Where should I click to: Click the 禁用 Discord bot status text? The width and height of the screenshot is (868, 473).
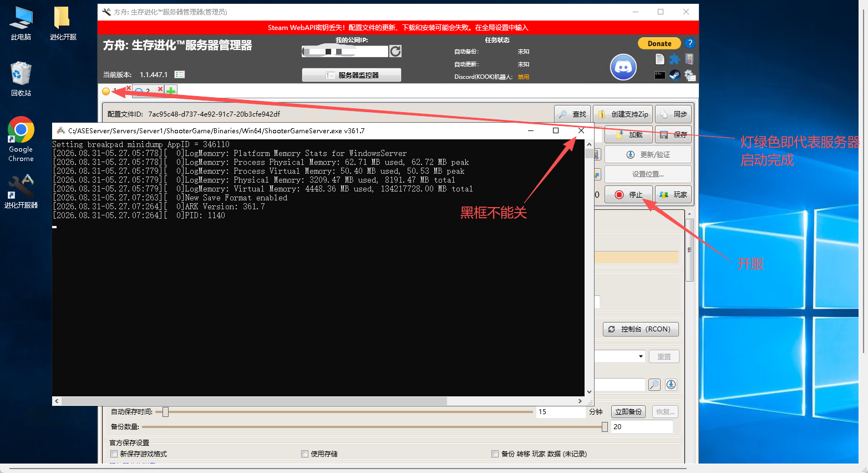point(524,77)
